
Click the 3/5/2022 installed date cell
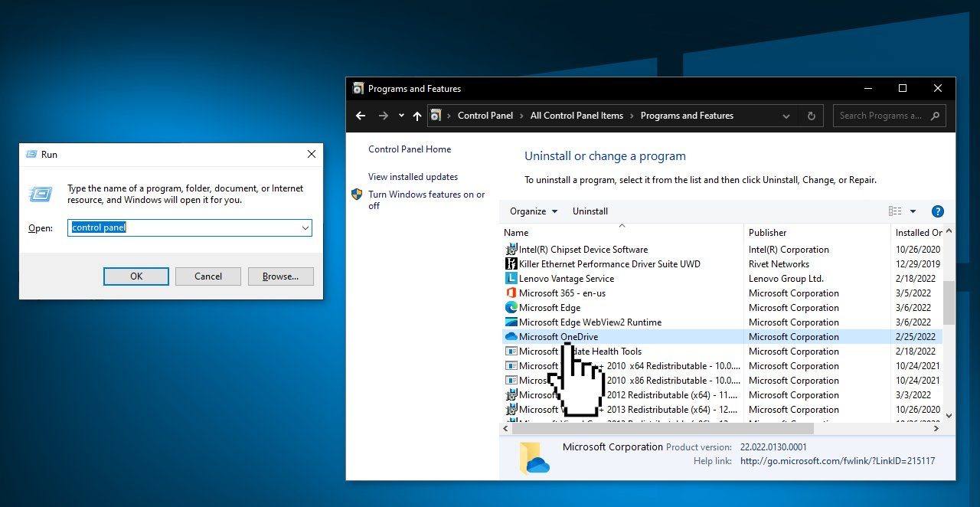tap(913, 293)
